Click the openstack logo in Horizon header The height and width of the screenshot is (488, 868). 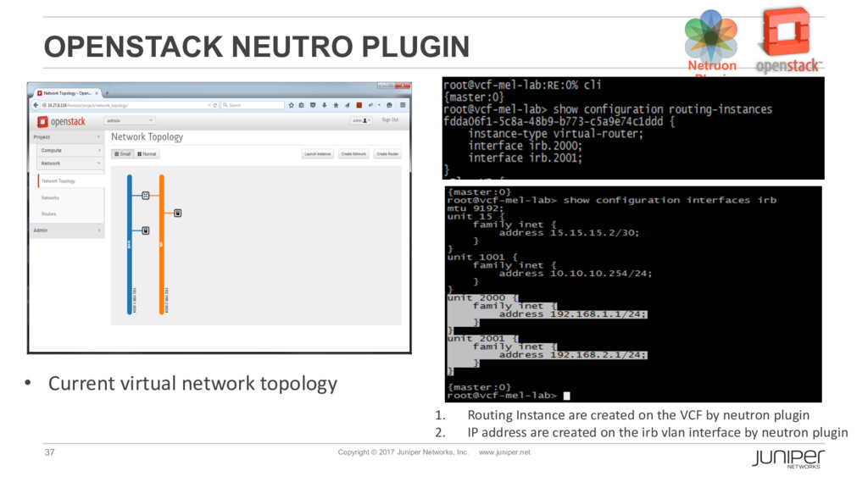[61, 122]
